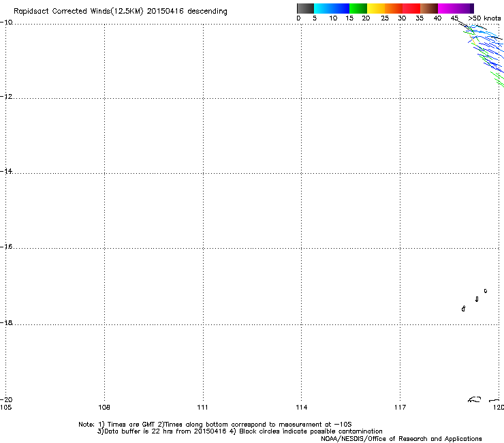The height and width of the screenshot is (443, 504).
Task: Click the 'Data buffer is 22 hrs' note
Action: [240, 431]
